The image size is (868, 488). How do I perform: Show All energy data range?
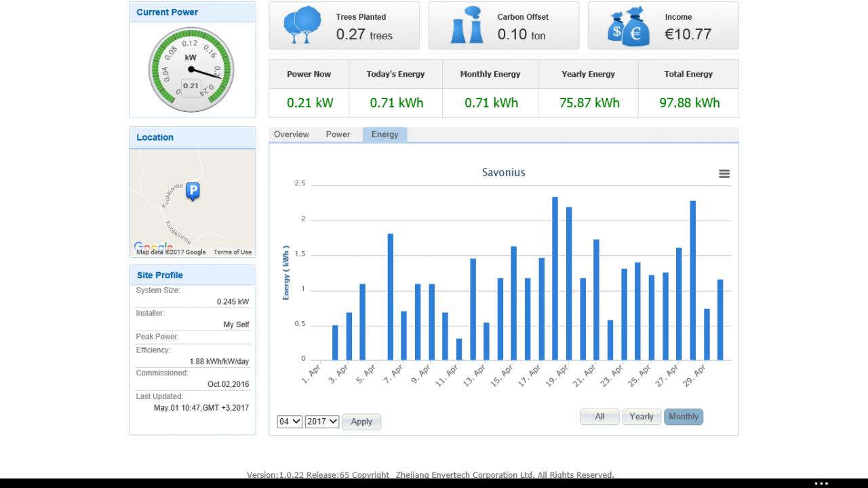(x=599, y=417)
